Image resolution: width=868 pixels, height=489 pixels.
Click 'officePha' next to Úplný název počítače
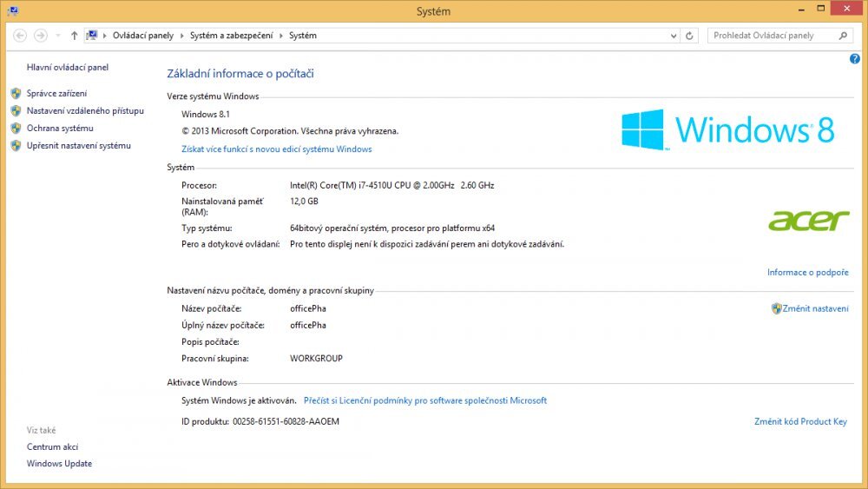pos(308,325)
